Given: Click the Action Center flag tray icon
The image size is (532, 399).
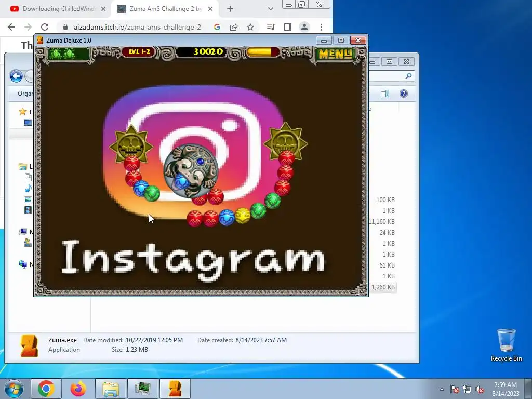Looking at the screenshot, I should click(454, 390).
